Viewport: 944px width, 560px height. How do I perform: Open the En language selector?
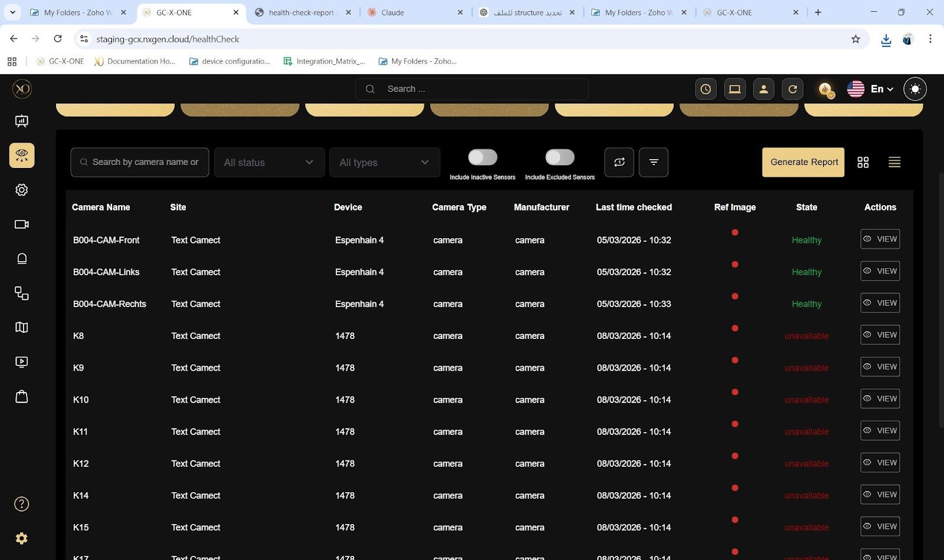(x=871, y=89)
